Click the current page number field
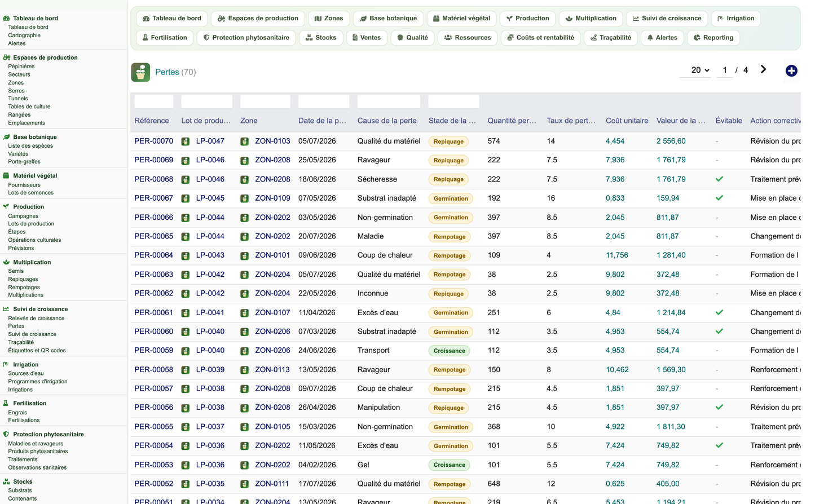This screenshot has height=504, width=815. tap(725, 70)
